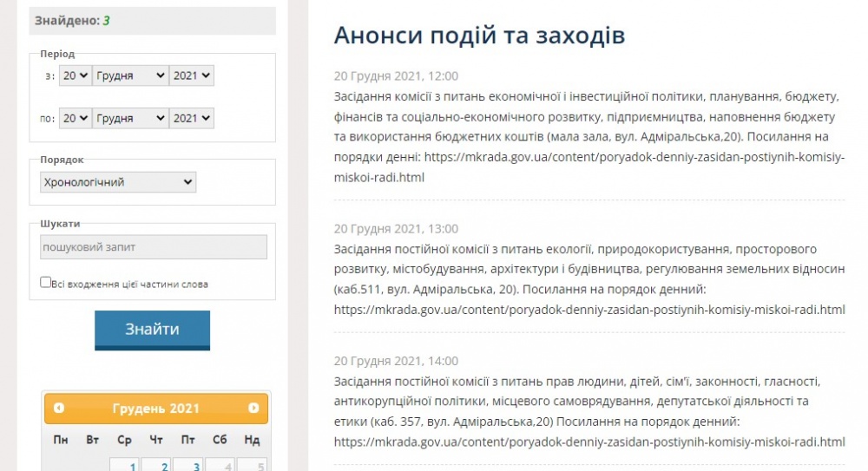Expand the end month dropdown

point(130,118)
